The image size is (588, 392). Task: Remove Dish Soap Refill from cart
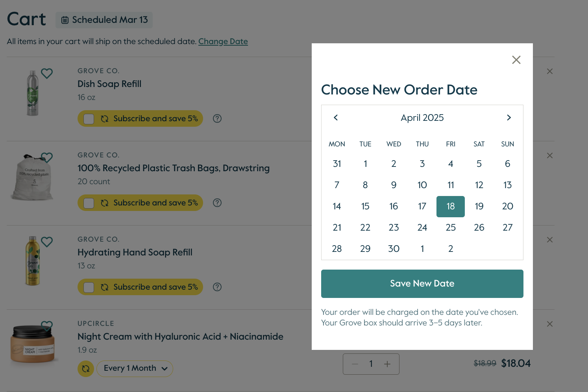(550, 71)
